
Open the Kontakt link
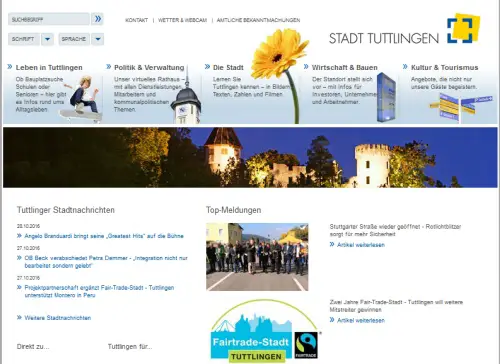[136, 20]
